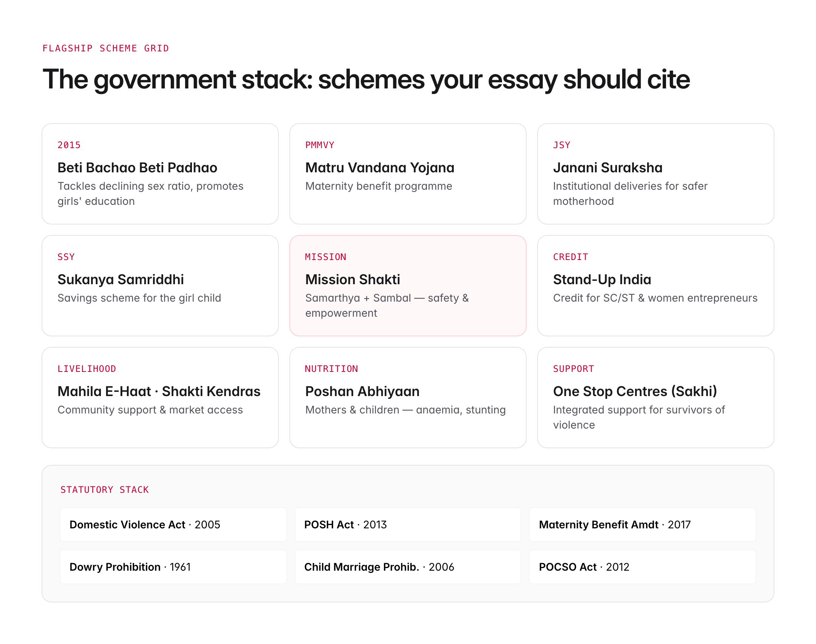Click the Domestic Violence Act 2005 chip
The height and width of the screenshot is (644, 816).
173,525
